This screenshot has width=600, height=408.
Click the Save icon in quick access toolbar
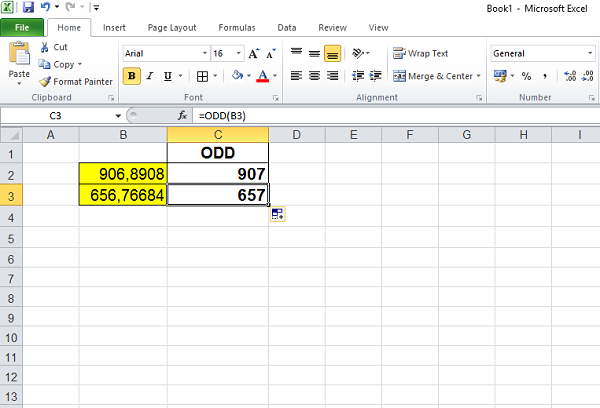(x=29, y=7)
